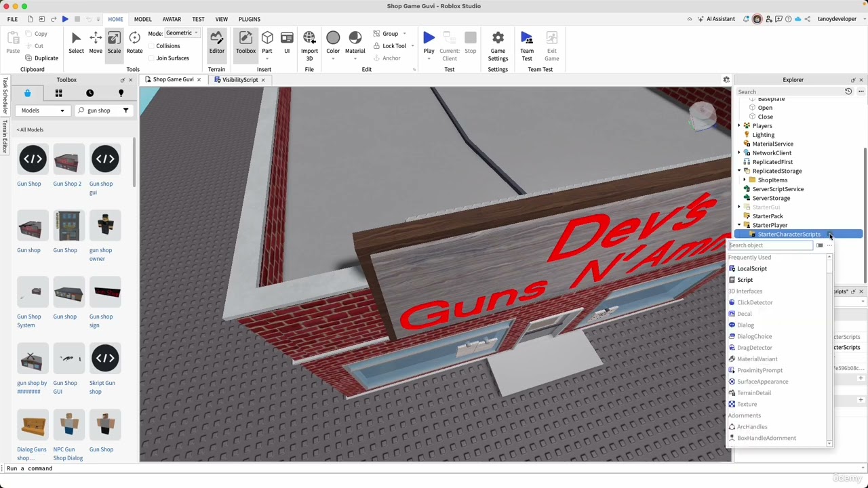Click the Explorer Search field

pos(790,91)
